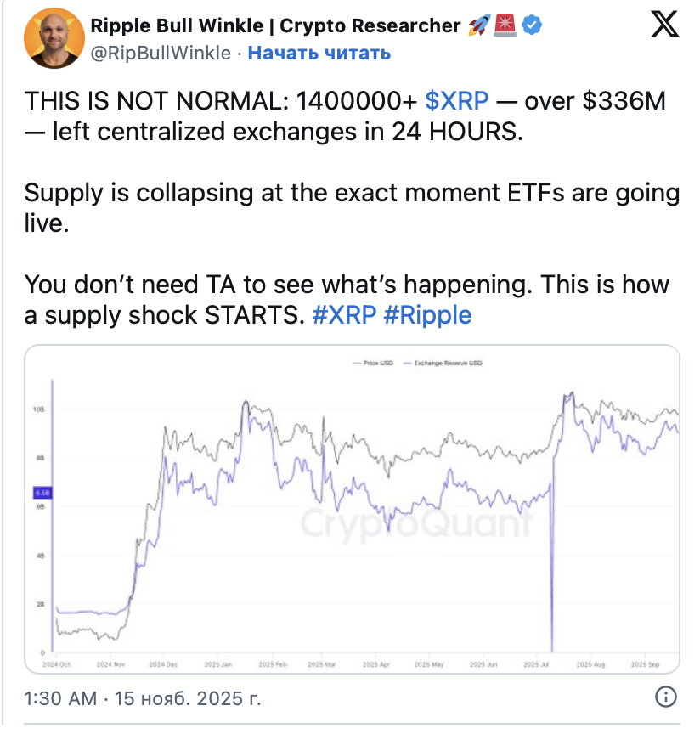Click the rocket emoji in the name
The image size is (700, 734).
click(477, 26)
